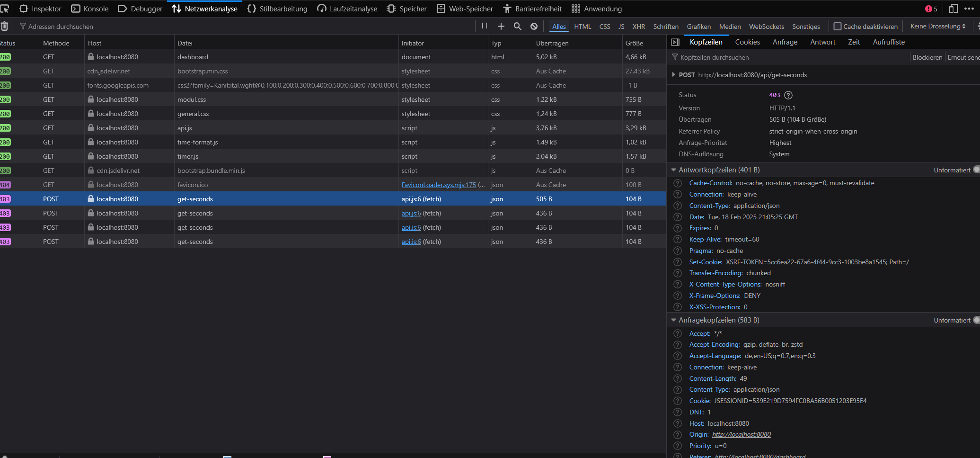The image size is (980, 458).
Task: Follow the Origin http://localhost:8080 link
Action: 741,434
